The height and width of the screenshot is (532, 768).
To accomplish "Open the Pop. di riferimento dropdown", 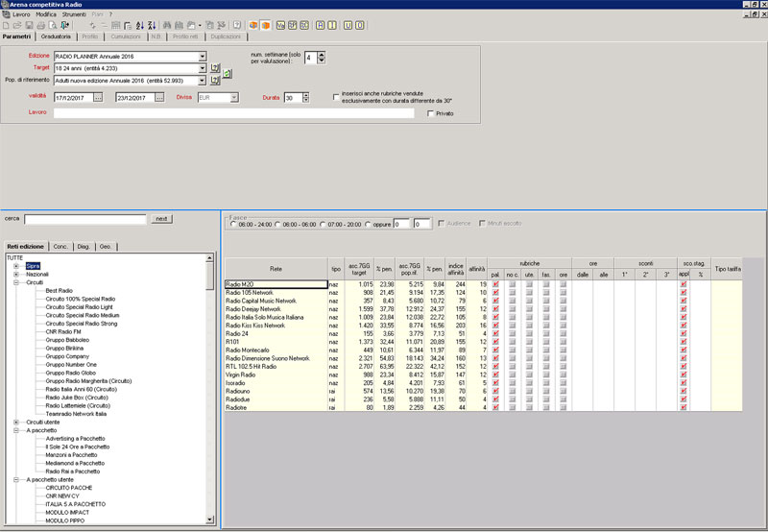I will (203, 82).
